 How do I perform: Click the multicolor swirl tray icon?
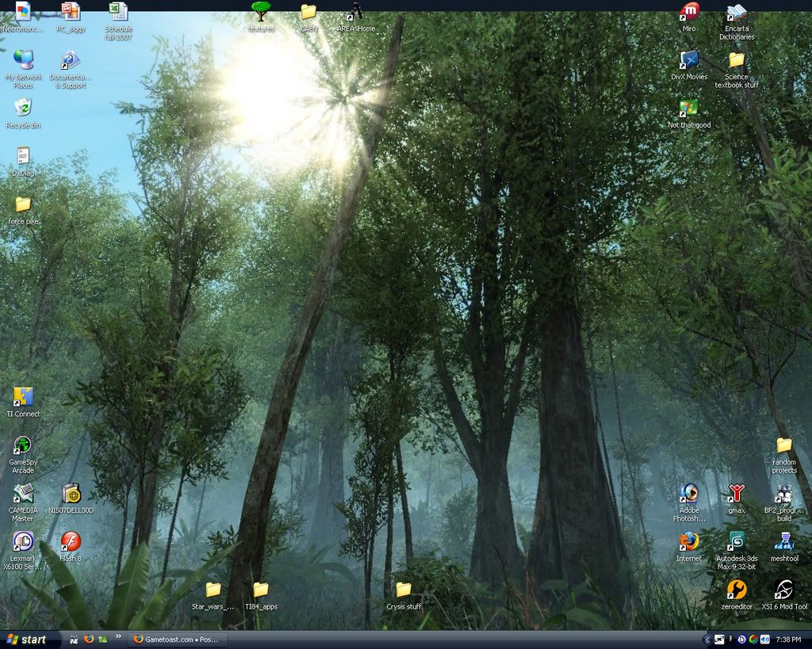(x=753, y=639)
